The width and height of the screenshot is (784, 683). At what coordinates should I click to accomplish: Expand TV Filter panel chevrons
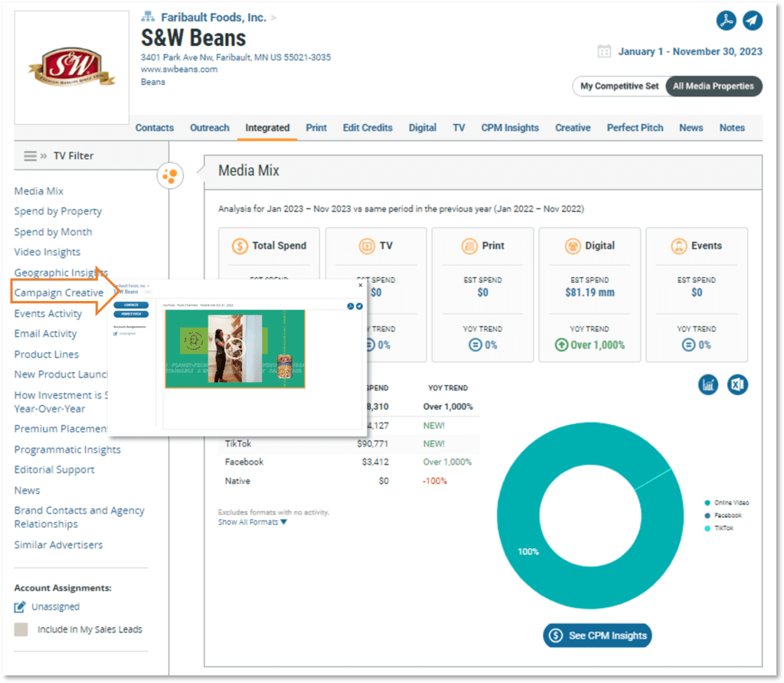click(44, 156)
